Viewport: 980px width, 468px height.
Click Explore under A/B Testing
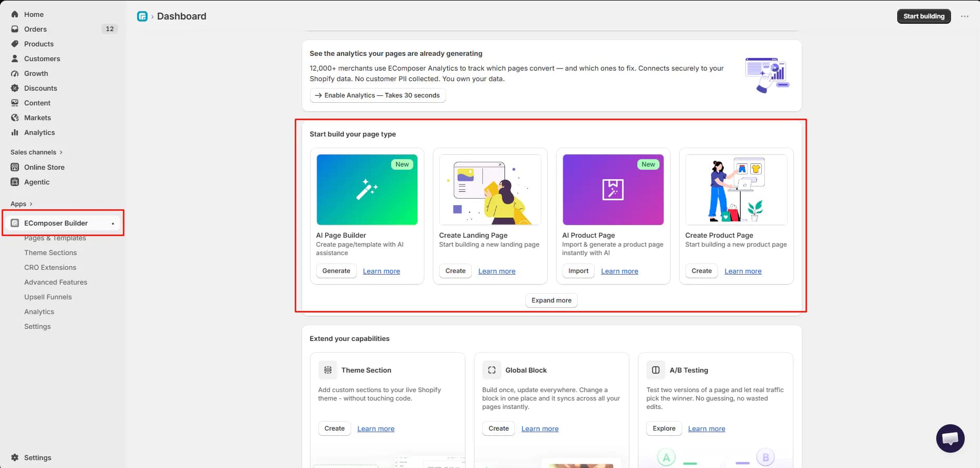click(x=664, y=428)
